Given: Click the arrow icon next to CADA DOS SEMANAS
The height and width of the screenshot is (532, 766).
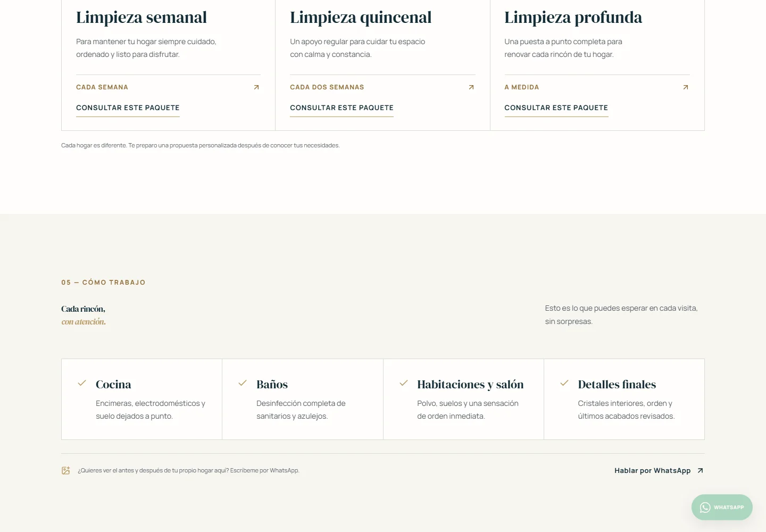Looking at the screenshot, I should pos(471,87).
